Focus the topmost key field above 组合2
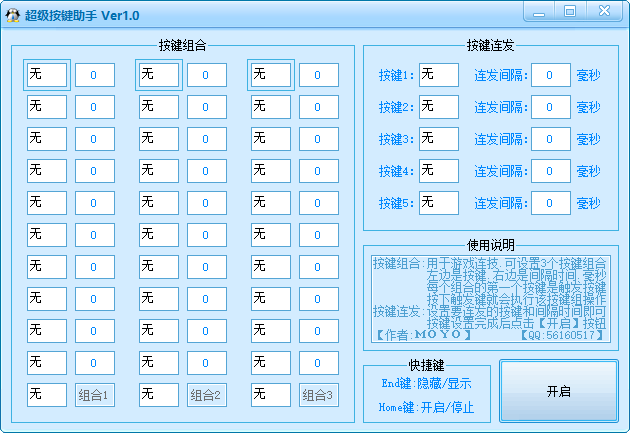The width and height of the screenshot is (630, 433). [159, 75]
